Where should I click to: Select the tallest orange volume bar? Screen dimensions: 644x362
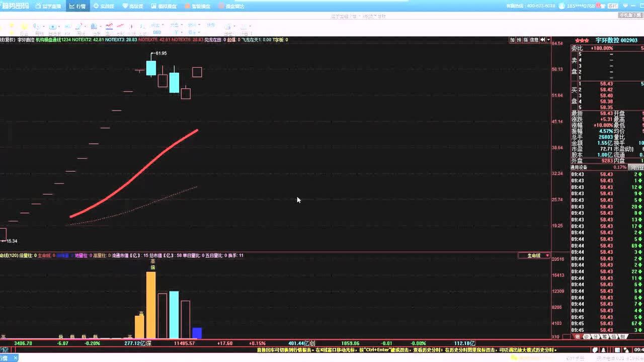[x=151, y=305]
